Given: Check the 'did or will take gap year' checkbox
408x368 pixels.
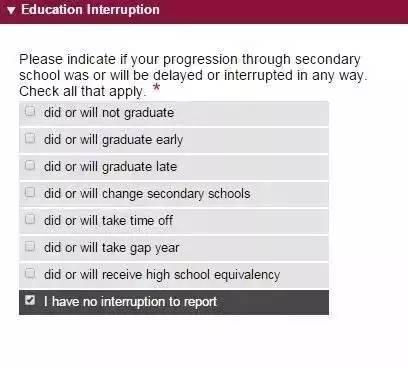Looking at the screenshot, I should tap(30, 246).
